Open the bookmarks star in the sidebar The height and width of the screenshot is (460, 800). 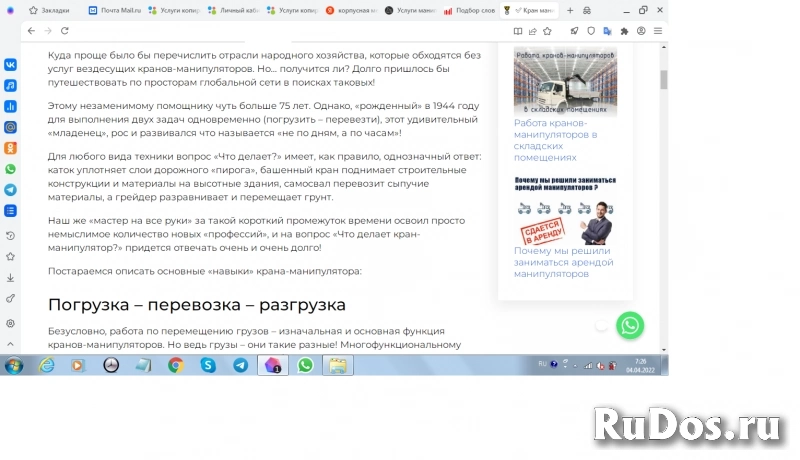click(x=10, y=257)
